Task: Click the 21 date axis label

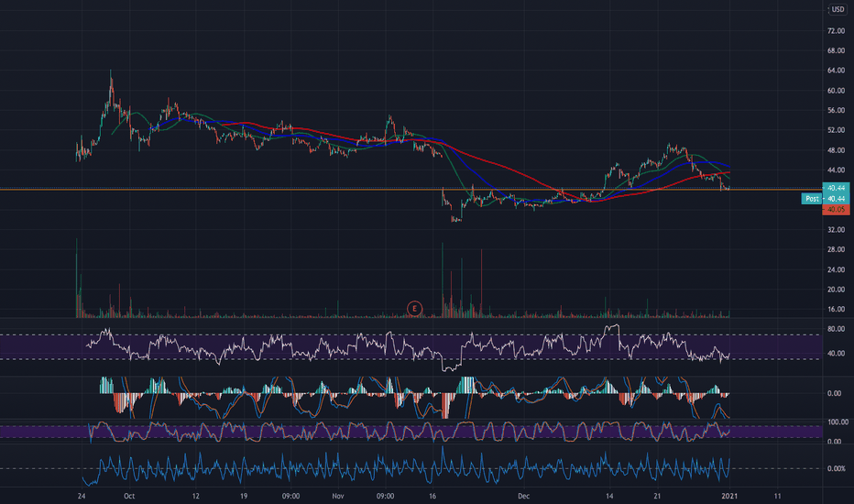Action: coord(657,496)
